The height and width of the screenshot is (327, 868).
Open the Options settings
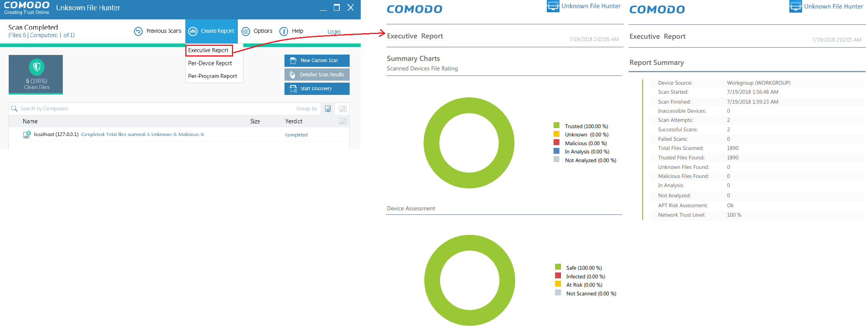pos(257,31)
